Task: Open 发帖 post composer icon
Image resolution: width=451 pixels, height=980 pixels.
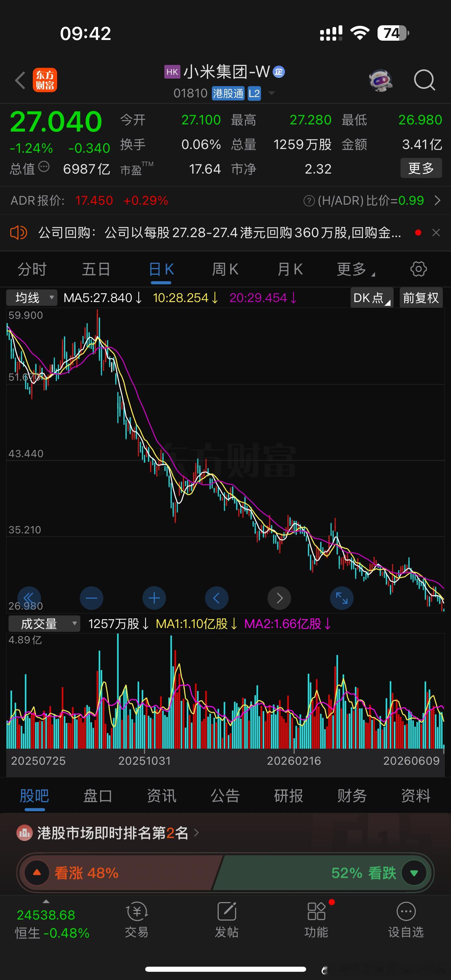Action: pos(227,921)
